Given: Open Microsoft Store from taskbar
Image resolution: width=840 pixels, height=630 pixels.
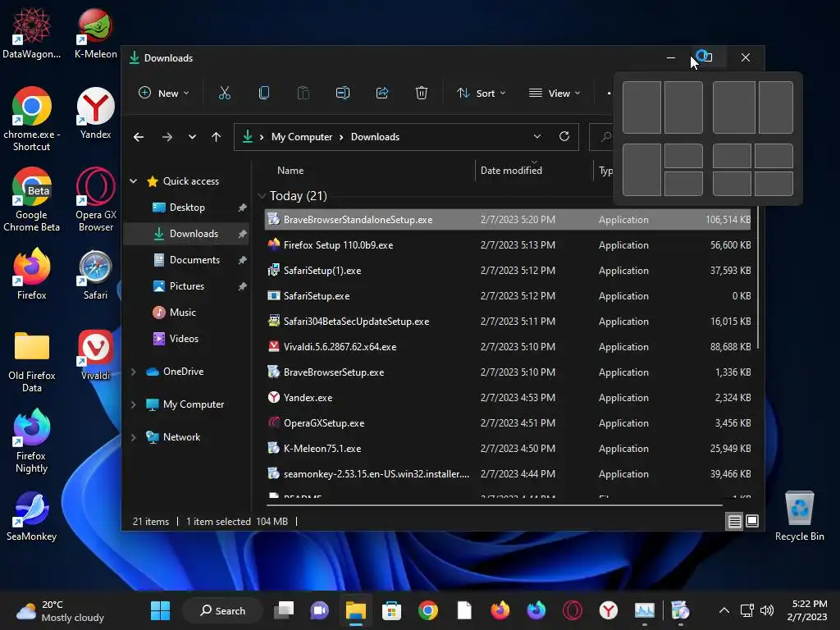Looking at the screenshot, I should 391,610.
